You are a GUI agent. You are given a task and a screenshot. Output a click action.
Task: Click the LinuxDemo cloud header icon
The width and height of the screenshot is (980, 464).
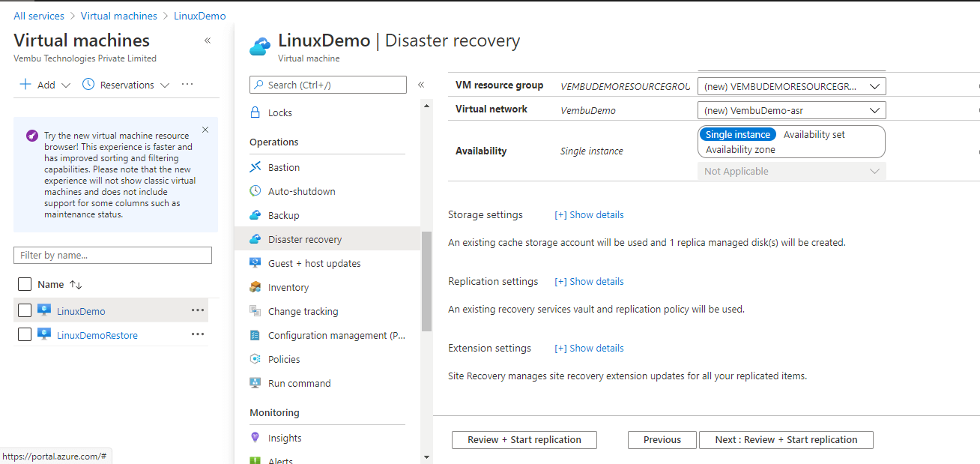259,47
